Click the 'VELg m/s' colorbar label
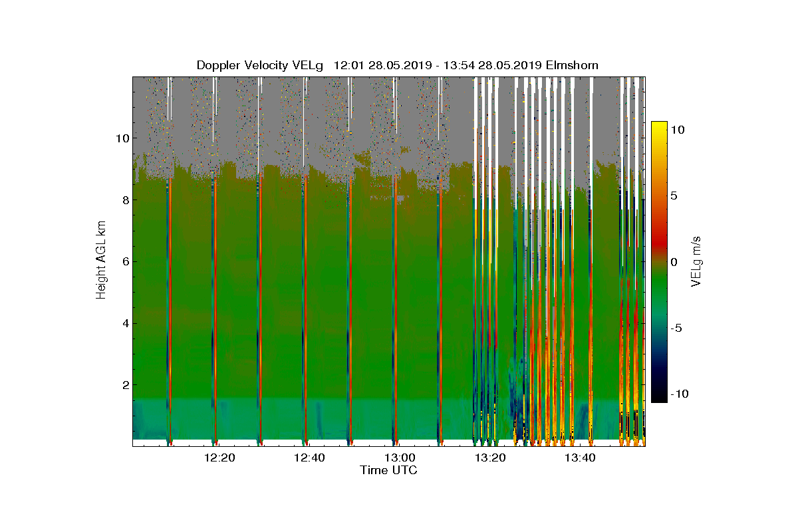The image size is (798, 532). (x=696, y=262)
